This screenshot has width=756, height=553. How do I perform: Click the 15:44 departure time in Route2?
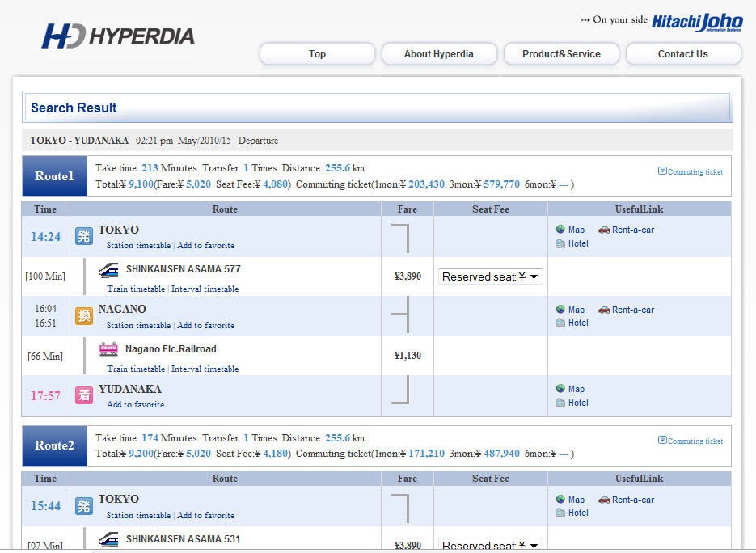tap(46, 506)
